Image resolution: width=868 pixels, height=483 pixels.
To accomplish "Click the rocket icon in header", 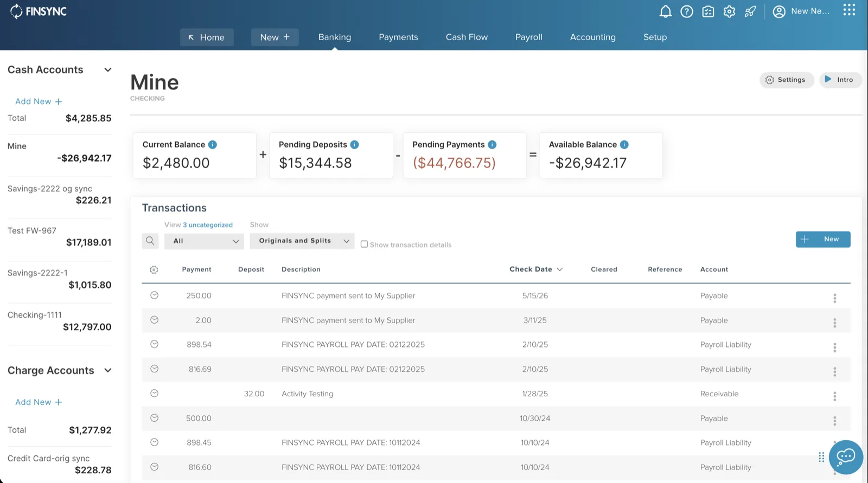I will tap(750, 11).
